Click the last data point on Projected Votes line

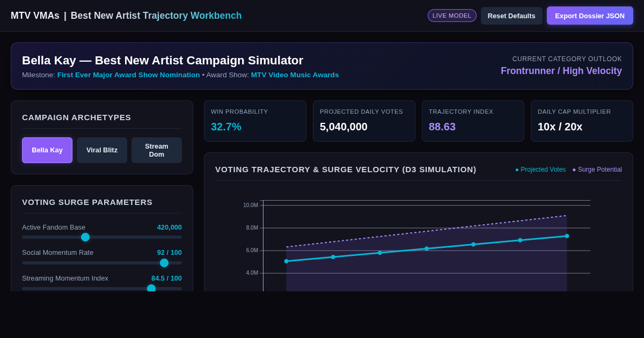[x=567, y=236]
